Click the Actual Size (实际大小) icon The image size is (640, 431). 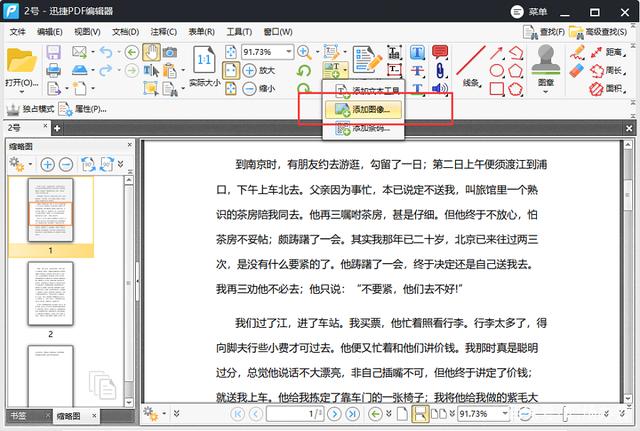[204, 60]
